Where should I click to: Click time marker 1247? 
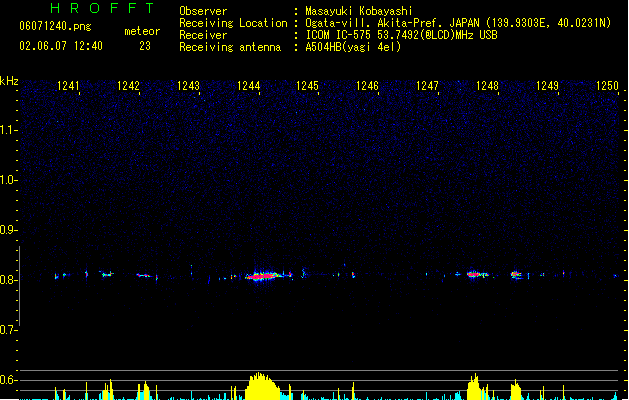427,86
